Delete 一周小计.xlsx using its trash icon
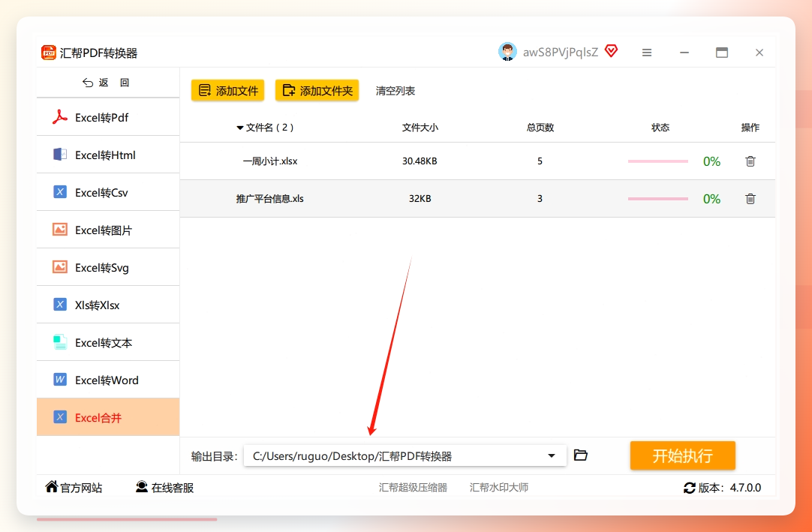This screenshot has width=812, height=532. pos(750,161)
